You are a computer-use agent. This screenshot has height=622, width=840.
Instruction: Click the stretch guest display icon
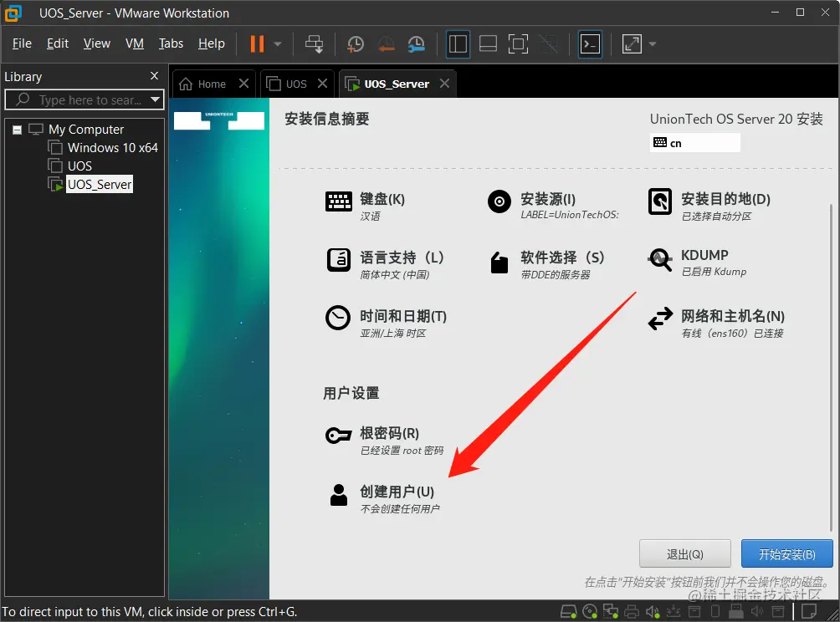coord(632,44)
